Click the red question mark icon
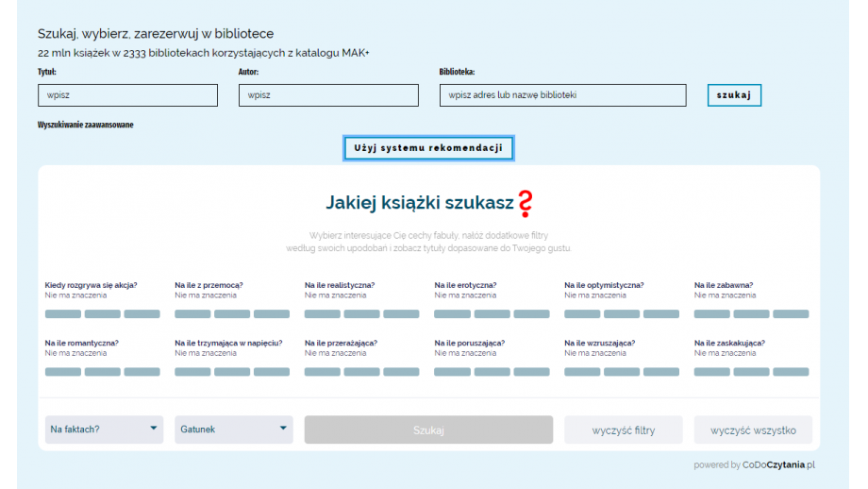This screenshot has height=489, width=868. pyautogui.click(x=526, y=202)
